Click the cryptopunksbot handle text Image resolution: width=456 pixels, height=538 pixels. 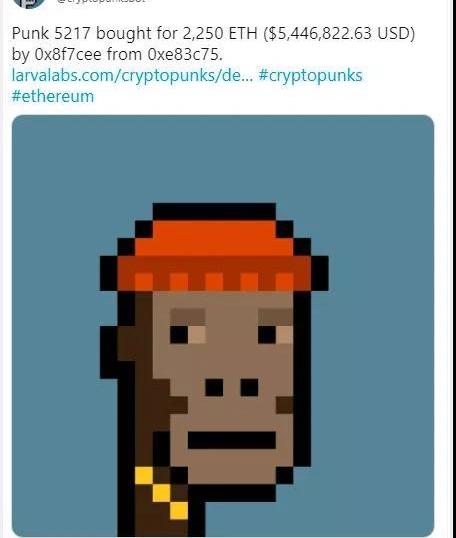coord(101,1)
